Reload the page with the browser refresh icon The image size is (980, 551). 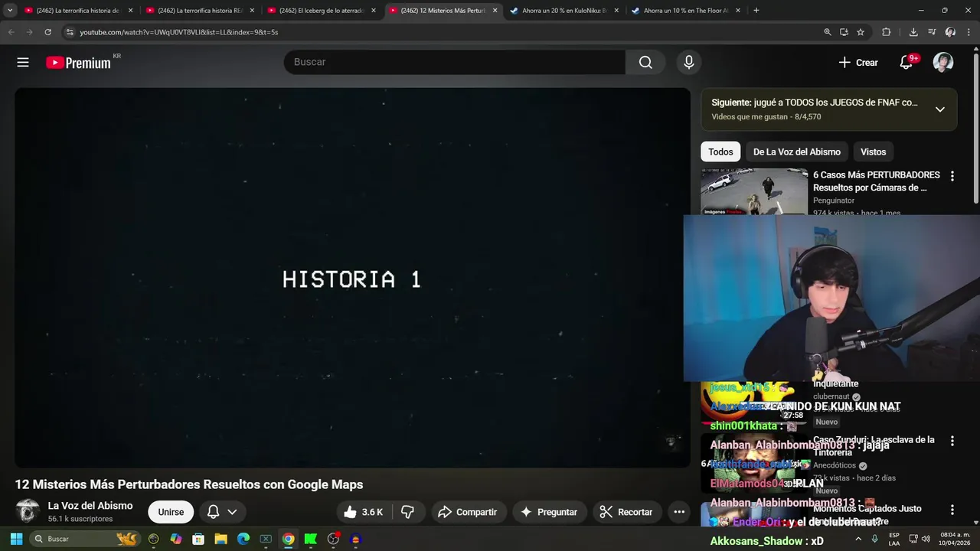(47, 32)
